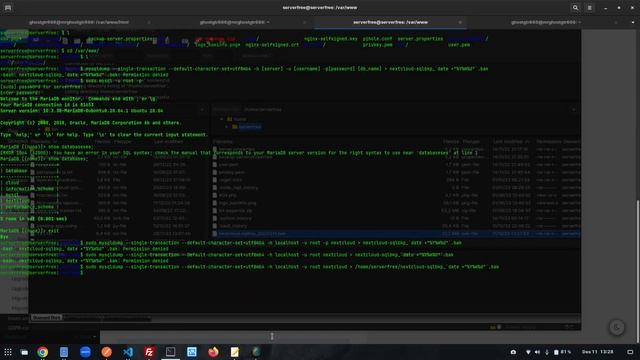Select 'information_schema' in database list

29,189
